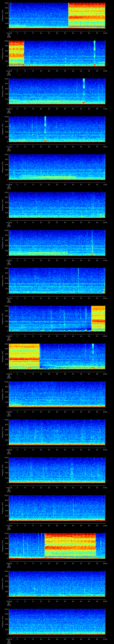Viewport: 114px width, 644px height.
Task: Click the spectrogram panel starting at 8:17:00
Action: click(57, 129)
